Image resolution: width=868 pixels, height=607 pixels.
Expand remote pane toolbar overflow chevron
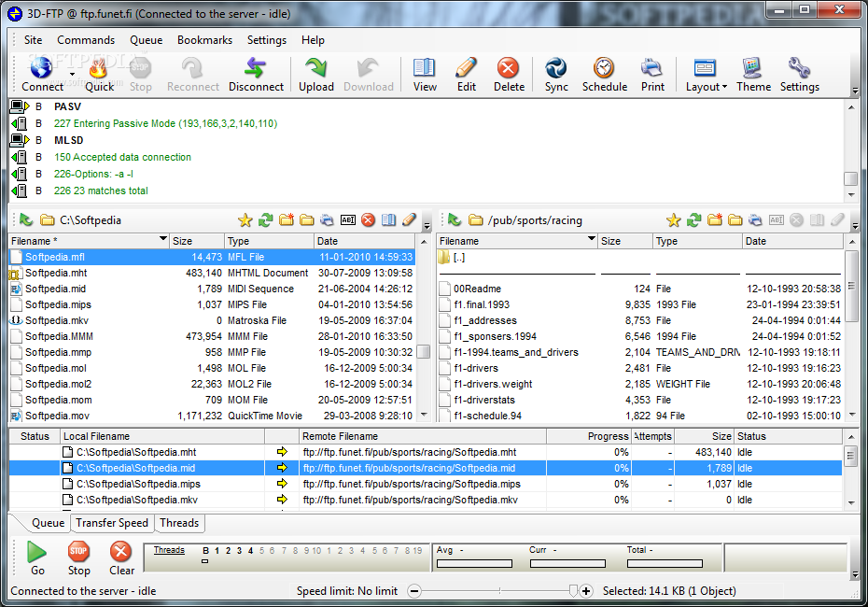[x=855, y=225]
